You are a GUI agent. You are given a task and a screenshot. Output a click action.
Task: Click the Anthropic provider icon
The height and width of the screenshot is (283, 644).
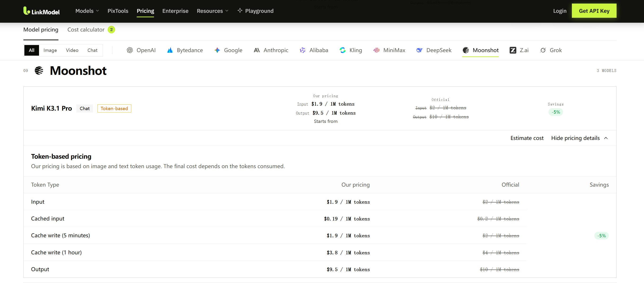[257, 50]
